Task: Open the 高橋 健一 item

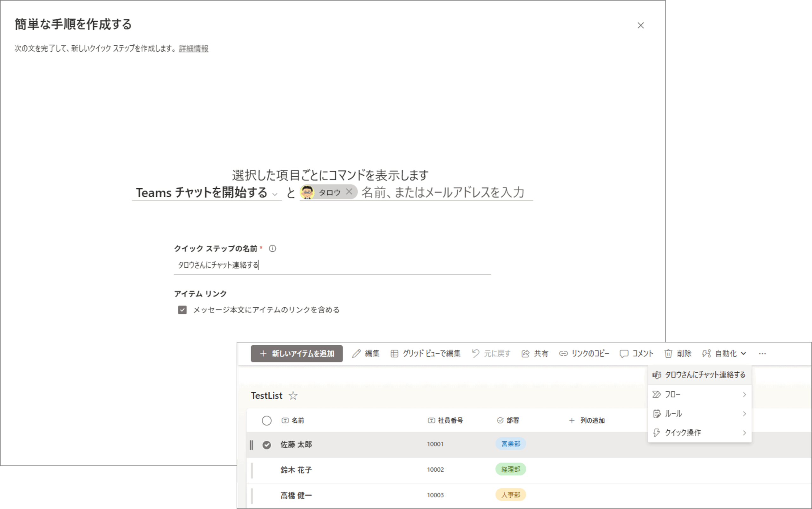Action: click(296, 496)
